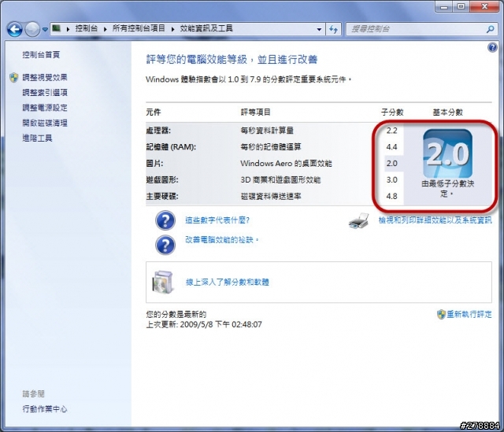Viewport: 504px width, 432px height.
Task: Click the 2.0 graphics subscore cell
Action: point(394,163)
